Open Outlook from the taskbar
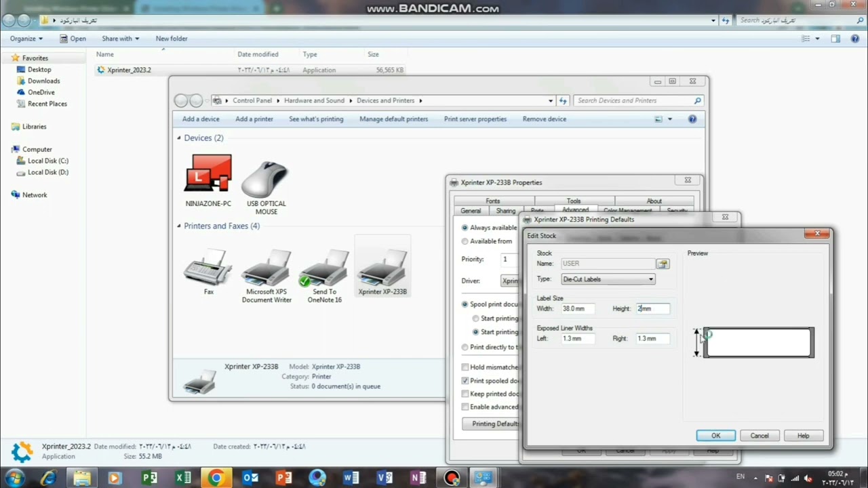Image resolution: width=868 pixels, height=488 pixels. point(250,478)
